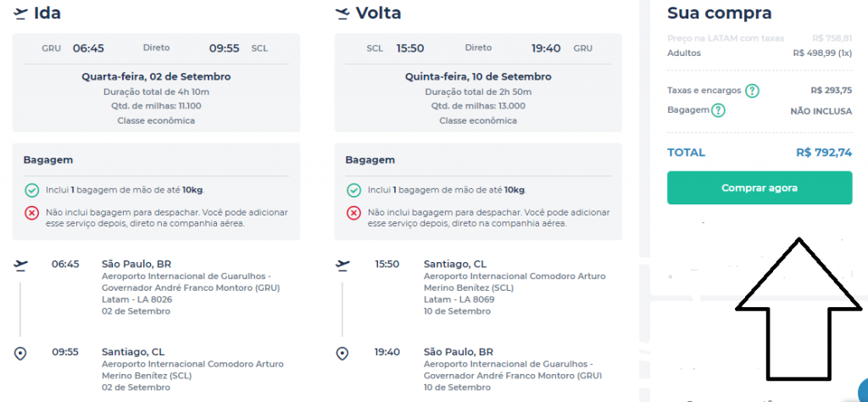Open the Taxas e encargos help icon
868x402 pixels.
(751, 91)
